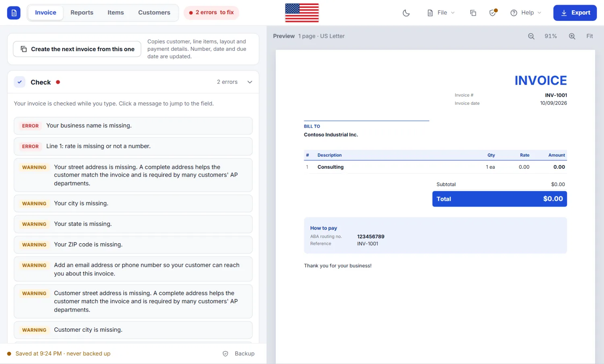Click the blue Total bar in preview
The image size is (604, 364).
(x=500, y=199)
